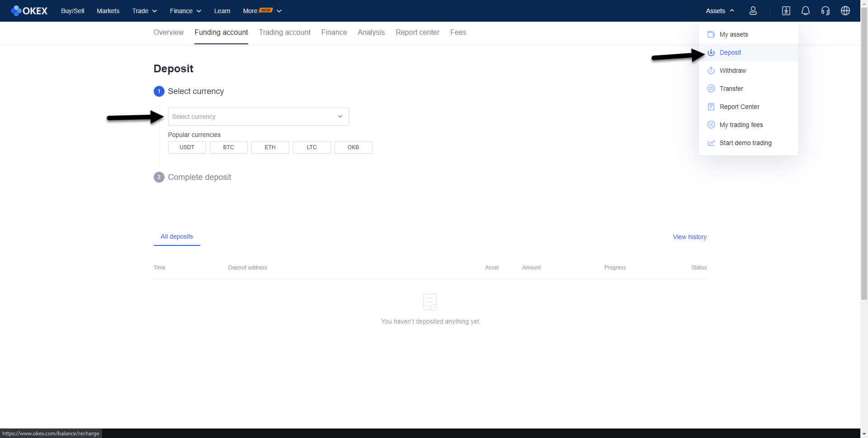868x438 pixels.
Task: Click the Asset column header
Action: tap(492, 268)
